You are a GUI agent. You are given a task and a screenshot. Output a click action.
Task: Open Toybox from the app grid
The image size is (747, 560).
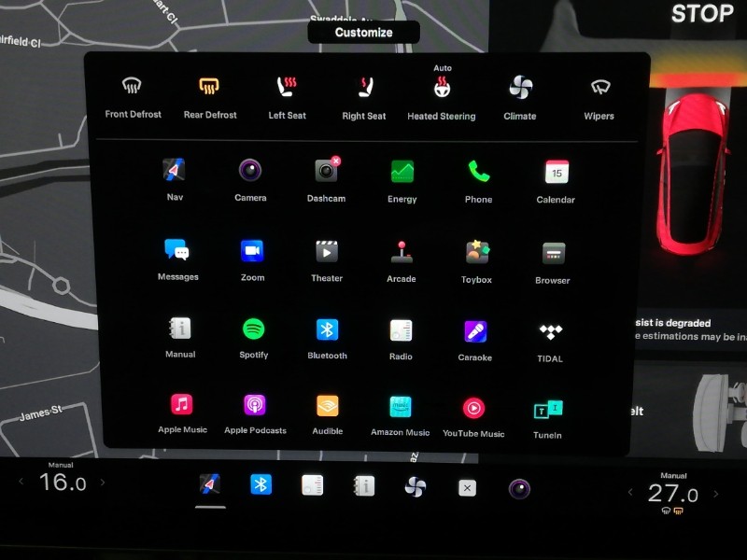tap(477, 253)
